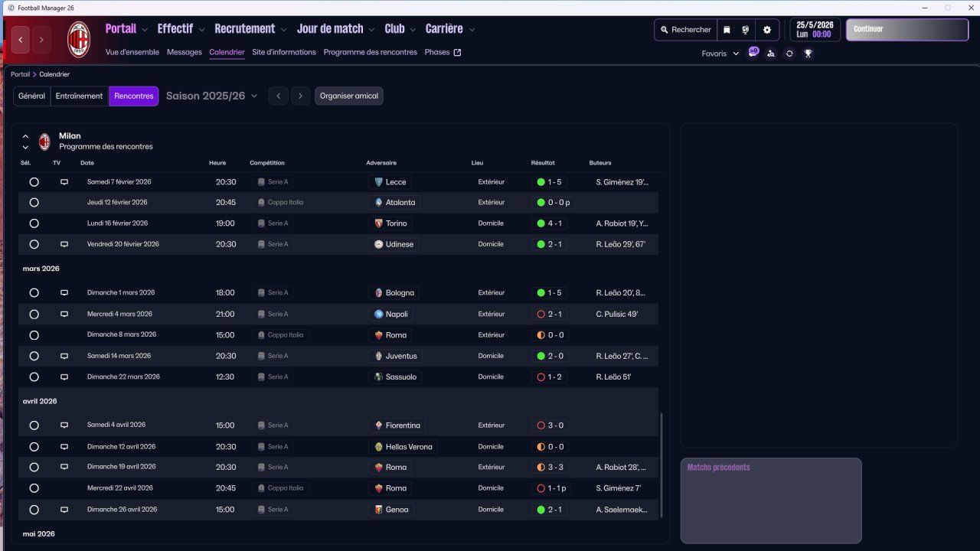Click the TV icon for Lecce match
Viewport: 980px width, 551px height.
[64, 182]
